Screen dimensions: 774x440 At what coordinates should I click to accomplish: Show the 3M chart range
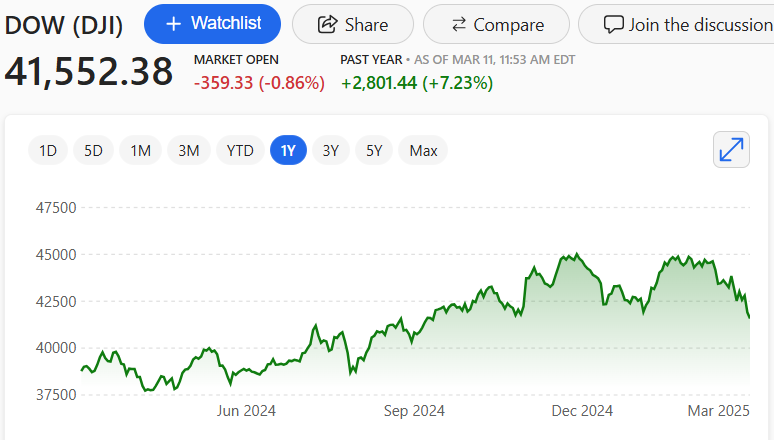[x=188, y=151]
